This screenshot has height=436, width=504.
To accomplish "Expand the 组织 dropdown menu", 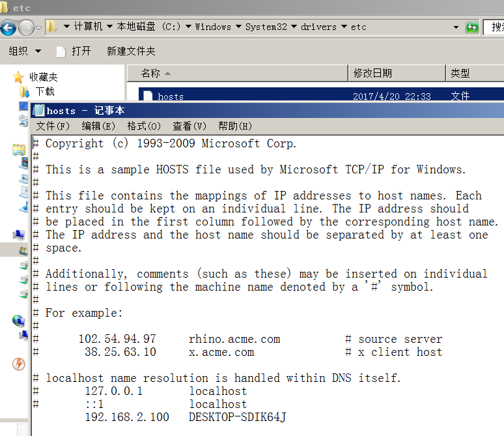I will click(x=25, y=51).
